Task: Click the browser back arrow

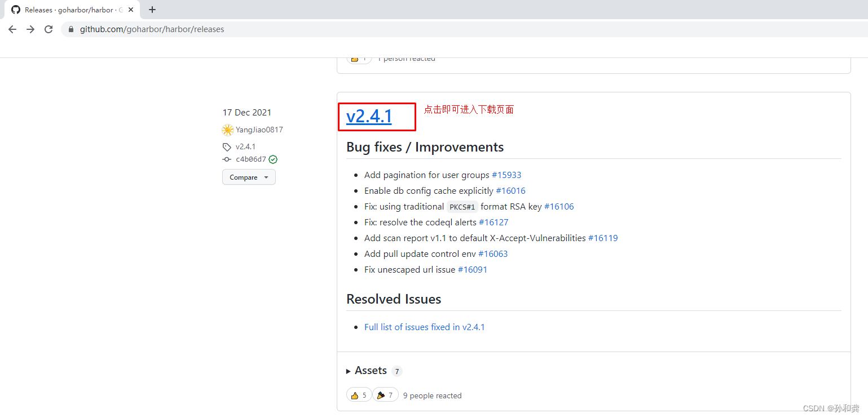Action: [x=12, y=29]
